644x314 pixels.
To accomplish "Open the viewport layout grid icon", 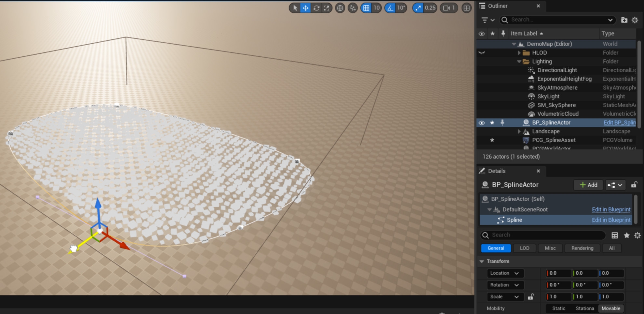I will coord(466,8).
